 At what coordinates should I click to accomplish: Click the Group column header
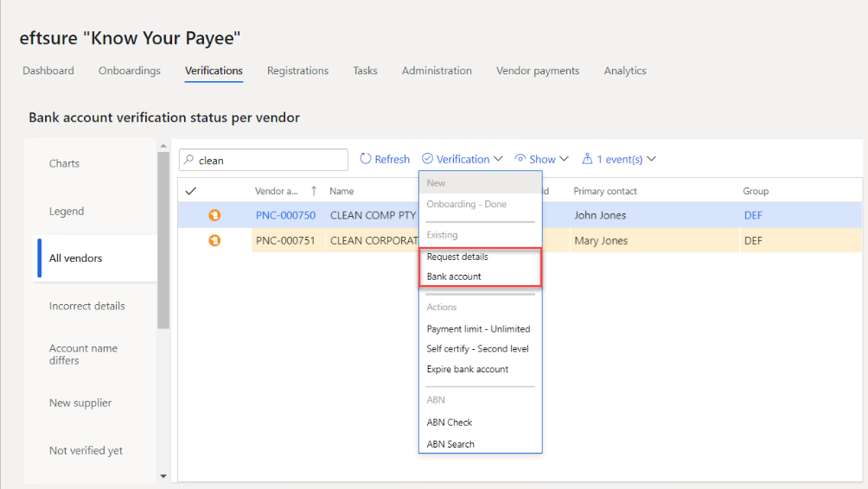click(756, 191)
